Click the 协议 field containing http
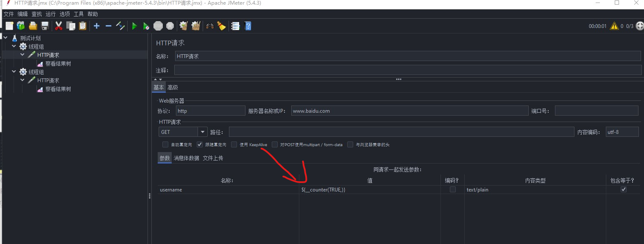 pyautogui.click(x=210, y=111)
